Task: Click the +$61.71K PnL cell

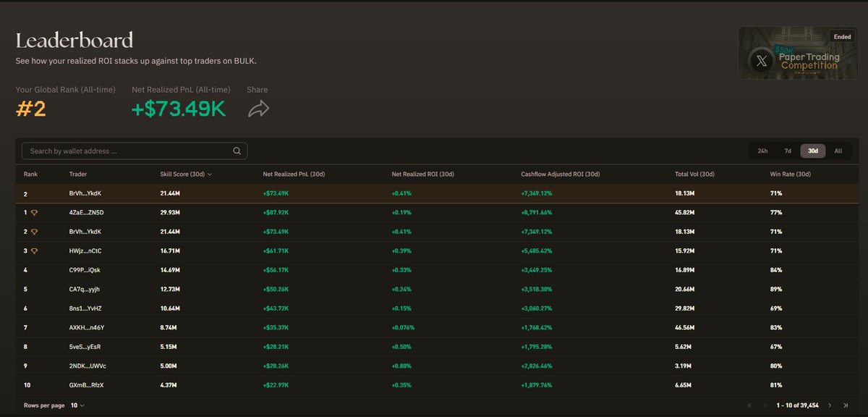Action: (x=277, y=250)
